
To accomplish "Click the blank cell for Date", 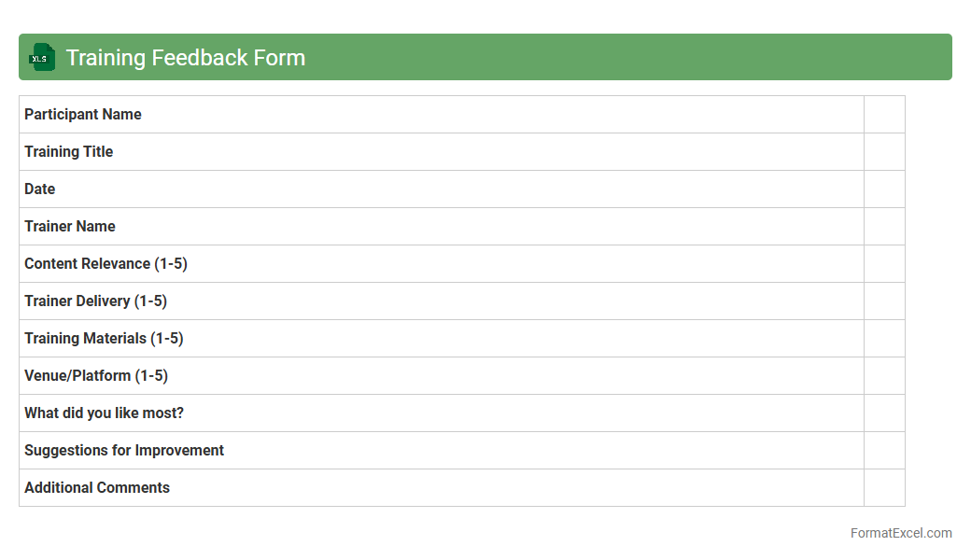I will [x=883, y=189].
